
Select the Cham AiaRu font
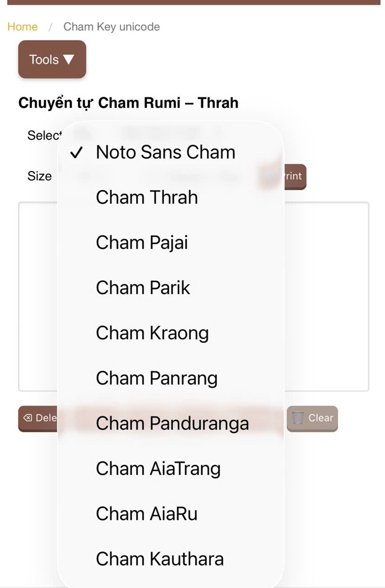146,514
